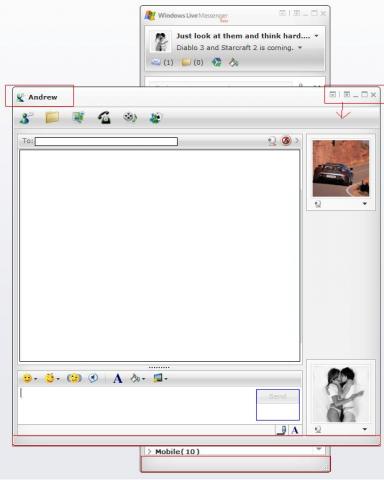Switch to the handwriting input tab
Viewport: 384px width, 480px height.
(x=282, y=430)
